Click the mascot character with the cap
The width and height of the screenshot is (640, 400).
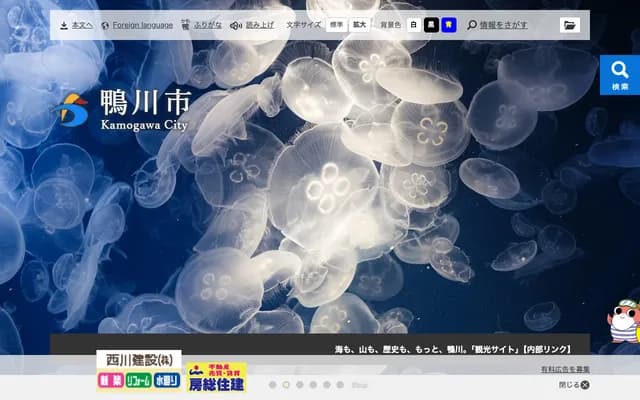[x=624, y=321]
